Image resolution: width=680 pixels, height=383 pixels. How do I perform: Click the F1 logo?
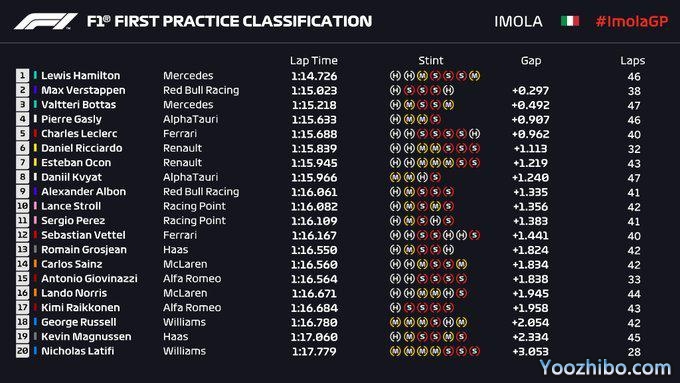pos(46,21)
